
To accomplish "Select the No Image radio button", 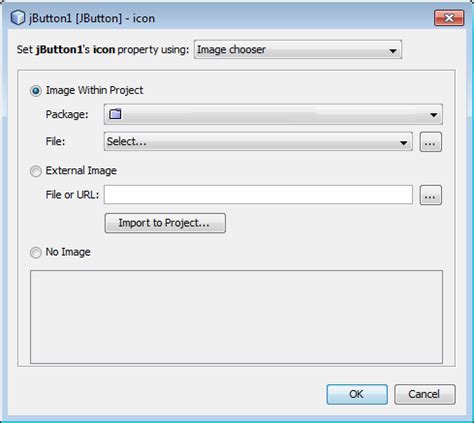I will (36, 252).
